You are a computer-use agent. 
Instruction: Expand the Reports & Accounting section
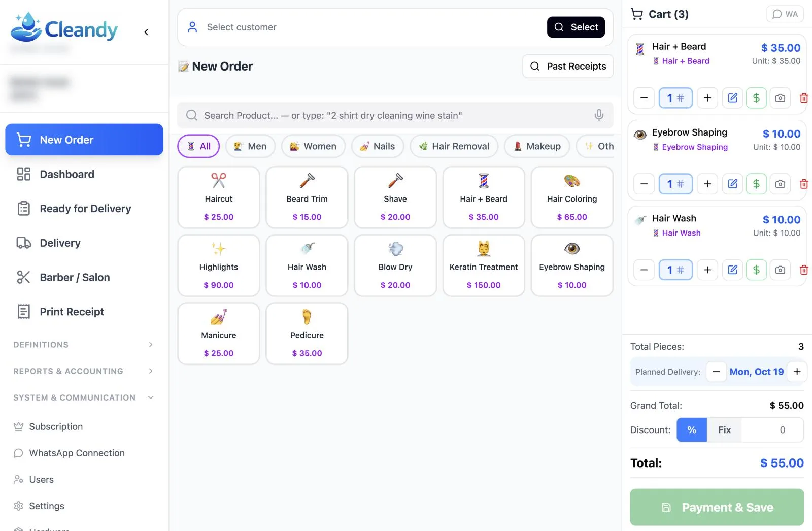[84, 371]
